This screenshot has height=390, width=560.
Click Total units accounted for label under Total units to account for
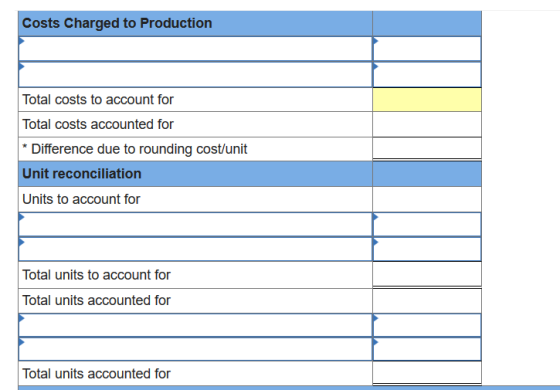pos(96,300)
